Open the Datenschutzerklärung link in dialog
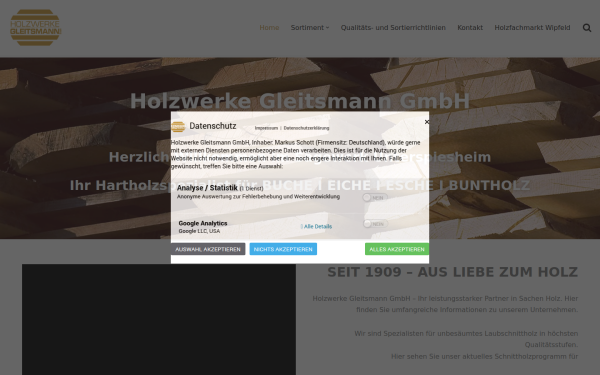 pyautogui.click(x=306, y=128)
